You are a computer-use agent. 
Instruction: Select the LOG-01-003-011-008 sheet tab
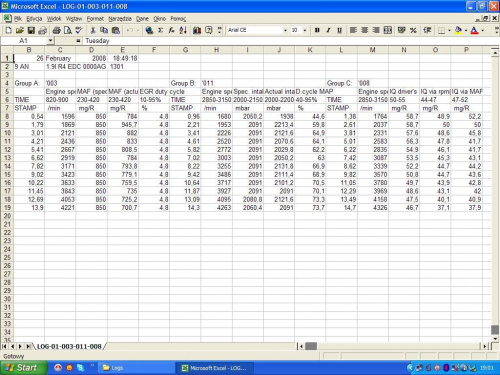point(69,346)
